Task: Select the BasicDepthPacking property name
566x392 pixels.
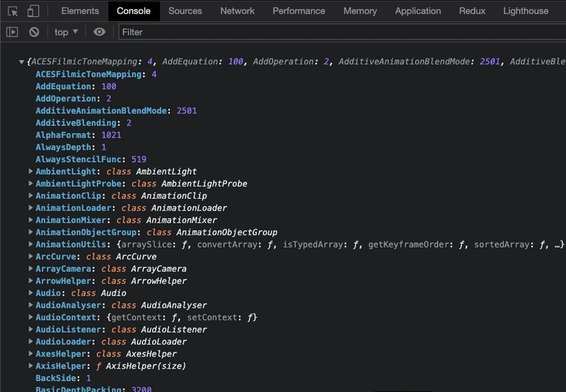Action: 79,389
